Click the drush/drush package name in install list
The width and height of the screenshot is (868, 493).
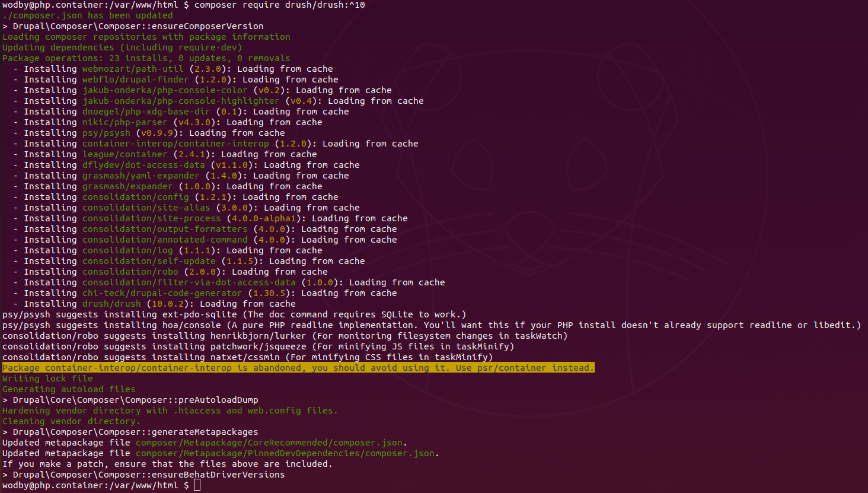[x=111, y=304]
